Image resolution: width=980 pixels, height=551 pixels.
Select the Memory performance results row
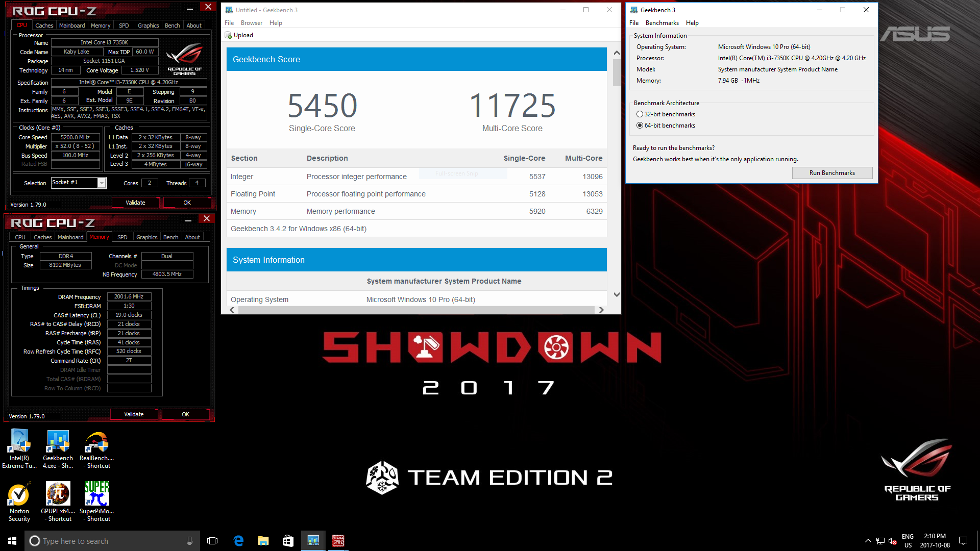pyautogui.click(x=416, y=211)
